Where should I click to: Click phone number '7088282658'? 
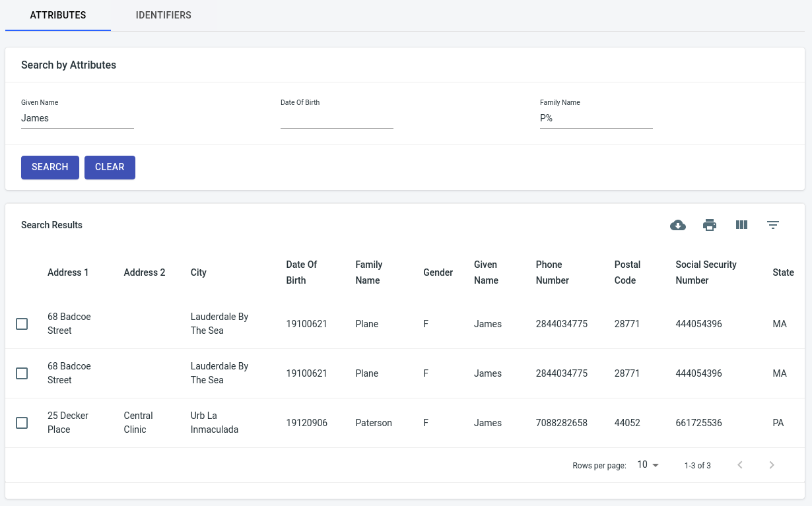562,423
